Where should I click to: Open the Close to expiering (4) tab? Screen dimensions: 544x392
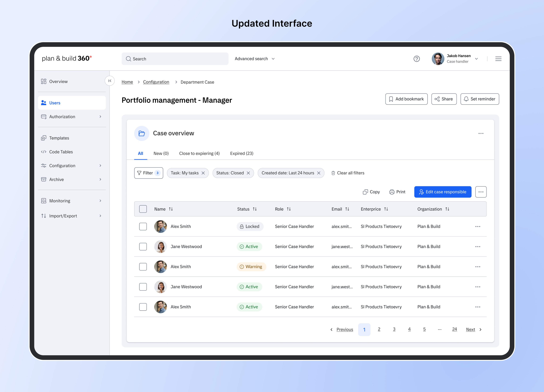[199, 153]
